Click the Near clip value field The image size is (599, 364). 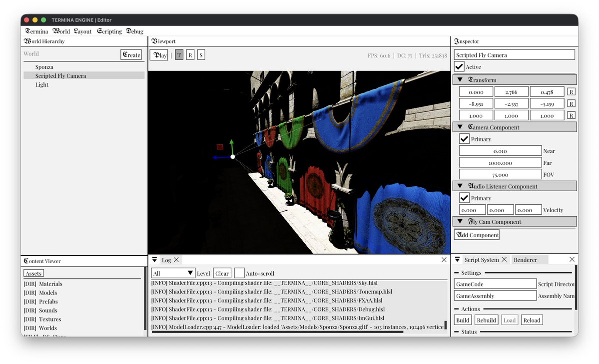point(501,151)
